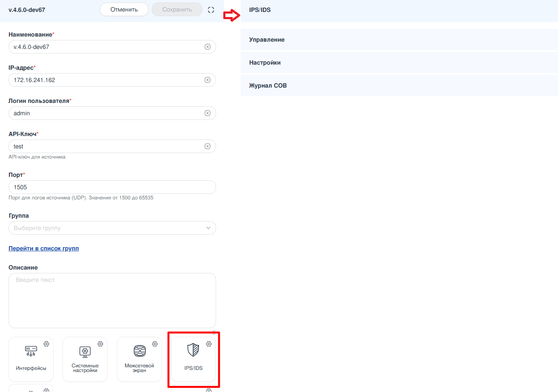This screenshot has height=392, width=558.
Task: Focus the Наименование input field
Action: pos(112,47)
